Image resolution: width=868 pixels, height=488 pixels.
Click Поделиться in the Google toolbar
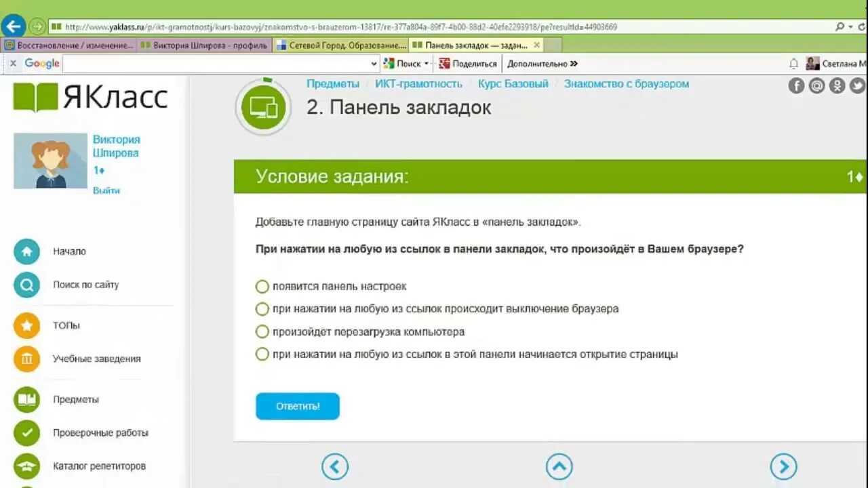point(468,64)
